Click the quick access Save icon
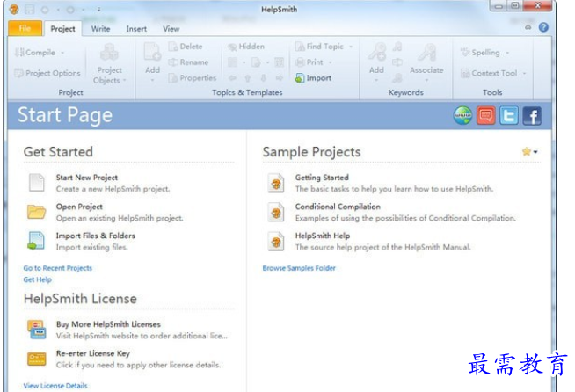The height and width of the screenshot is (392, 575). click(29, 10)
